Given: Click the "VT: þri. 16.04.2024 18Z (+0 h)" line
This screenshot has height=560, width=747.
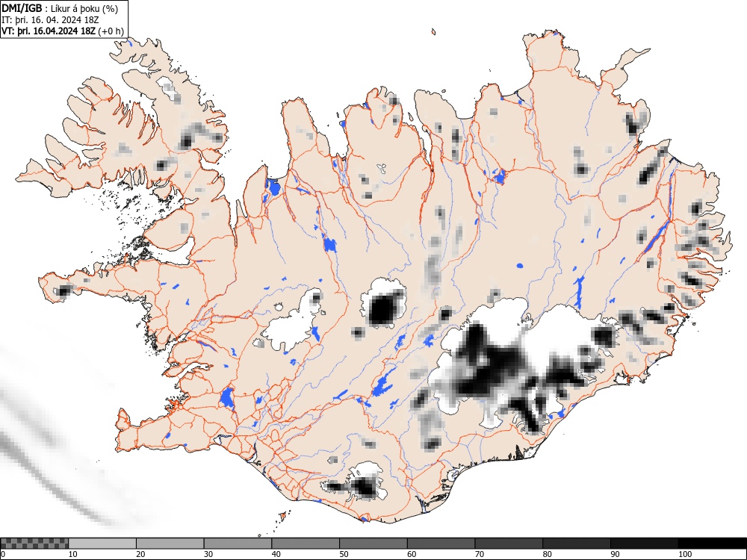Looking at the screenshot, I should coord(63,31).
